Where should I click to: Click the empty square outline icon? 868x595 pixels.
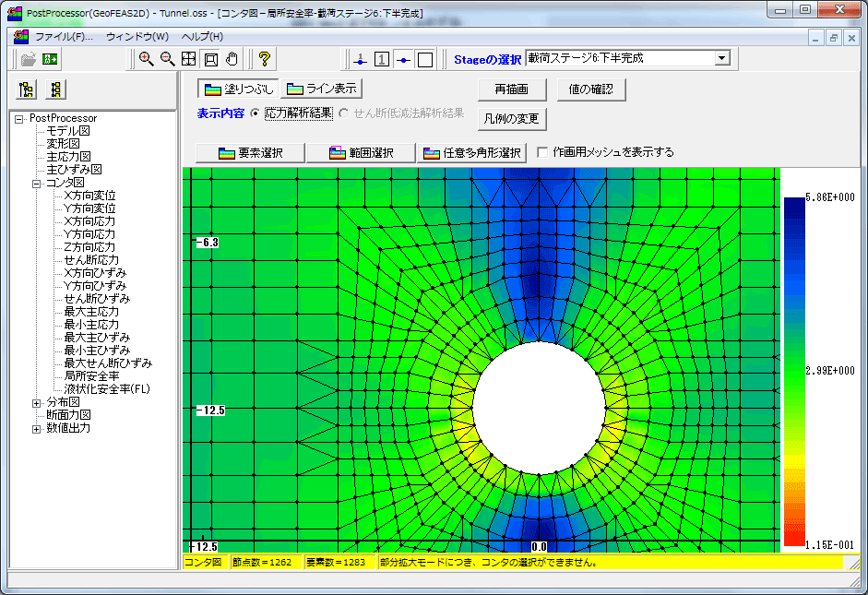(425, 59)
